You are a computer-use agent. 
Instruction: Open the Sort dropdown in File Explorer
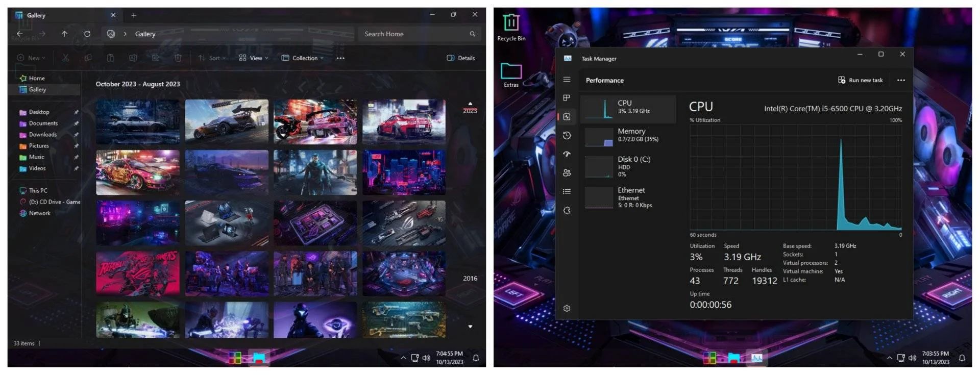pos(212,58)
